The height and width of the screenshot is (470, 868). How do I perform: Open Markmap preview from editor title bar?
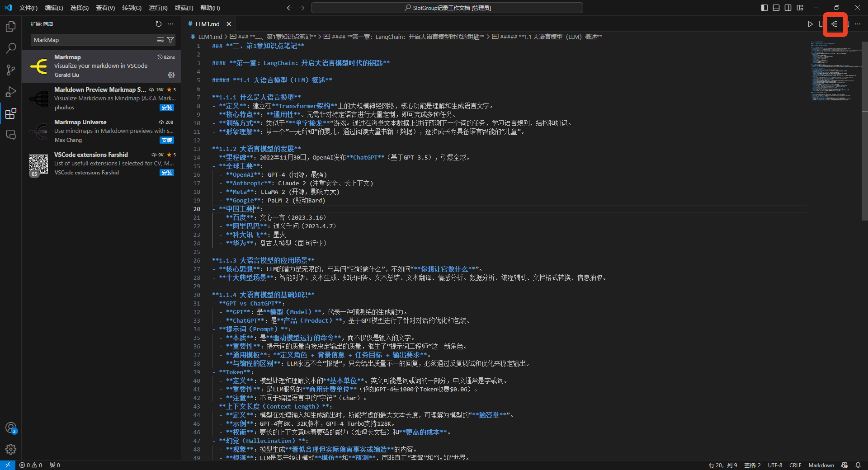tap(835, 24)
